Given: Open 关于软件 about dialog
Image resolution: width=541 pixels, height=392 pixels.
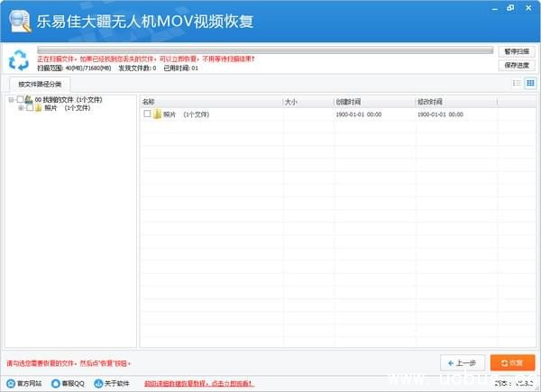Looking at the screenshot, I should 114,383.
